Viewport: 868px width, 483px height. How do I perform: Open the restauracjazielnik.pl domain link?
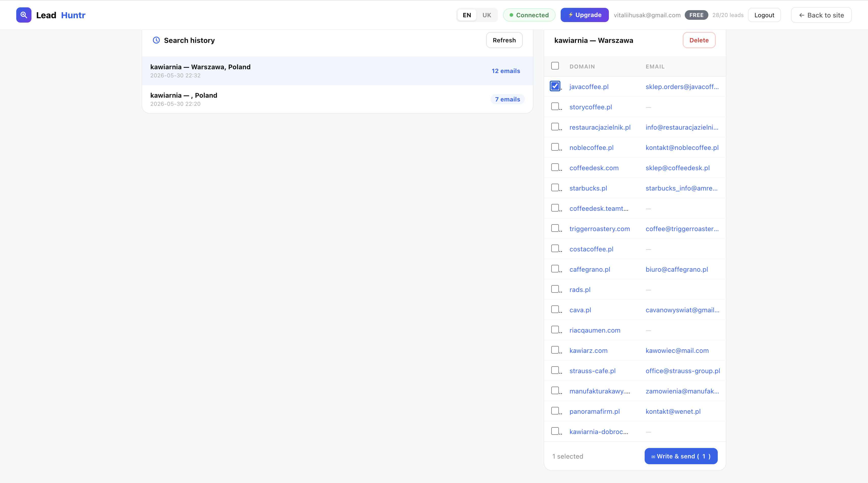(600, 127)
